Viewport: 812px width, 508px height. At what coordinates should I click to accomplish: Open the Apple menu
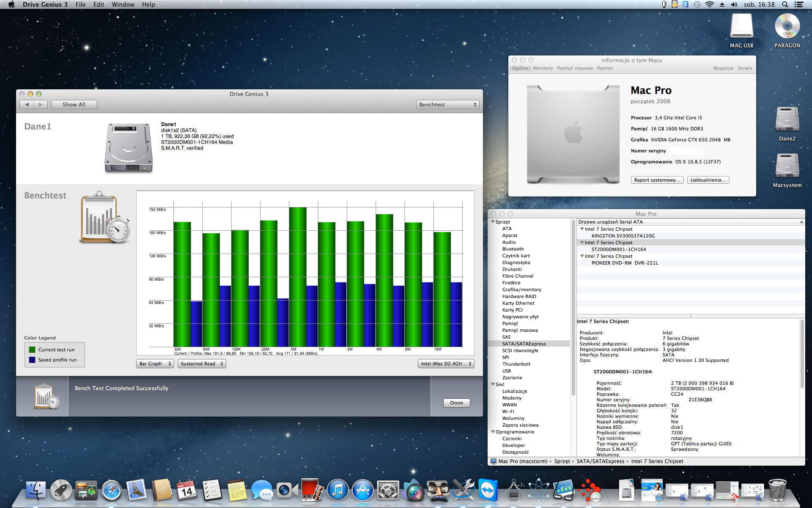click(11, 5)
